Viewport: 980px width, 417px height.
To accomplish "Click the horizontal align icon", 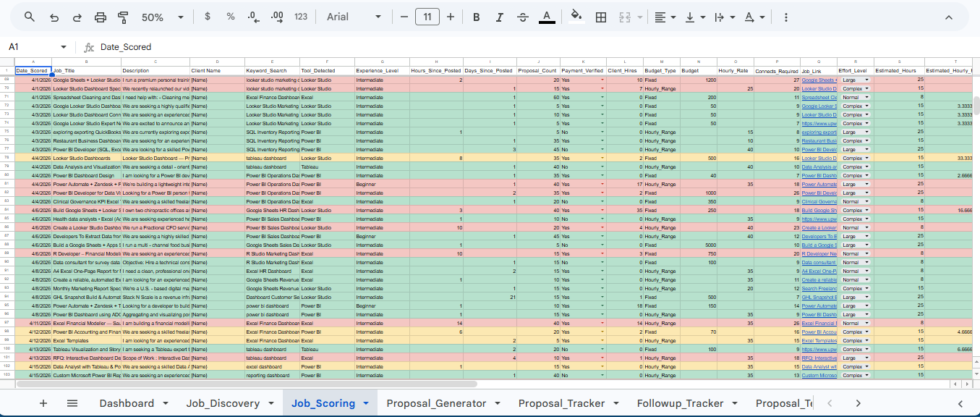I will 660,17.
